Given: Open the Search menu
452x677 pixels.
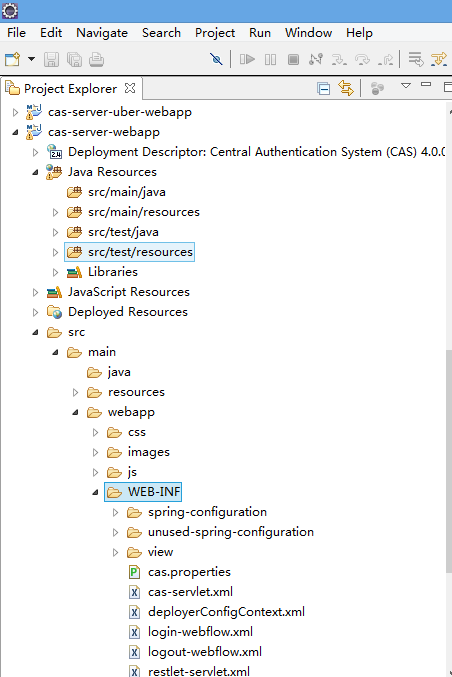Looking at the screenshot, I should [161, 33].
